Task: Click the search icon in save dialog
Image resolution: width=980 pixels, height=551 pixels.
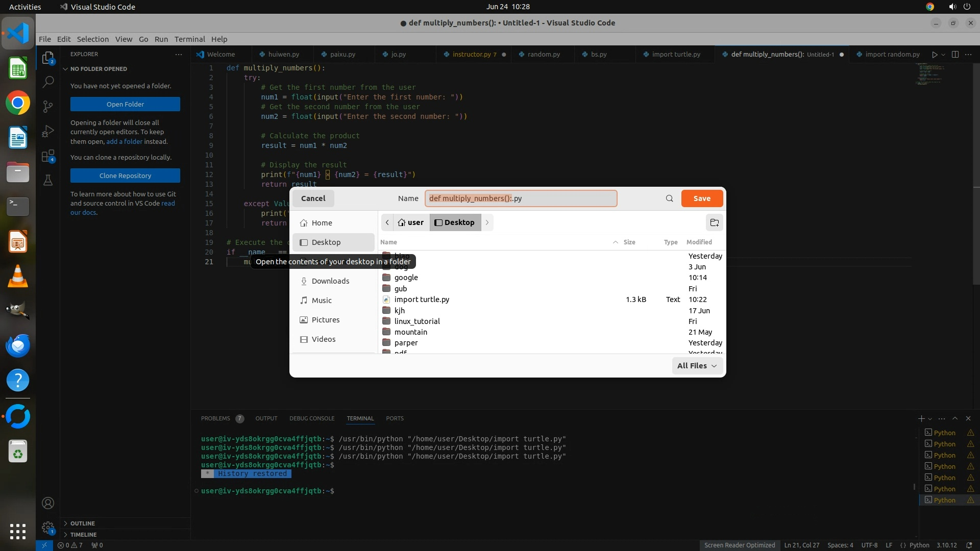Action: pyautogui.click(x=669, y=198)
